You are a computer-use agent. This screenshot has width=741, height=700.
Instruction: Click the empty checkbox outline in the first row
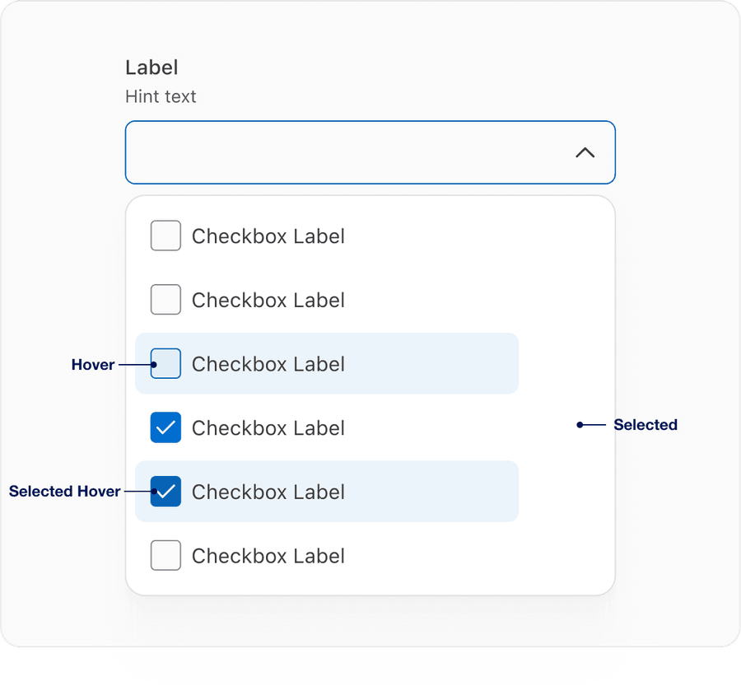tap(165, 236)
